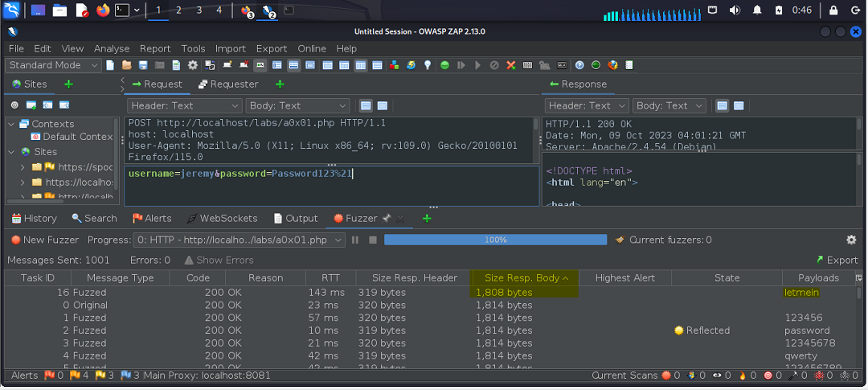Stop the fuzzer with square button
Viewport: 868px width, 390px height.
(x=373, y=240)
